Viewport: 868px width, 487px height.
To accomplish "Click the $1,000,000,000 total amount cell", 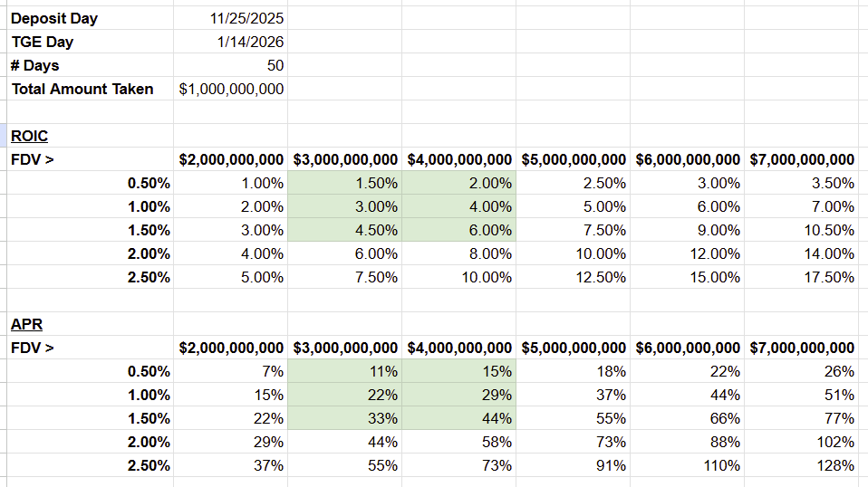I will point(231,89).
